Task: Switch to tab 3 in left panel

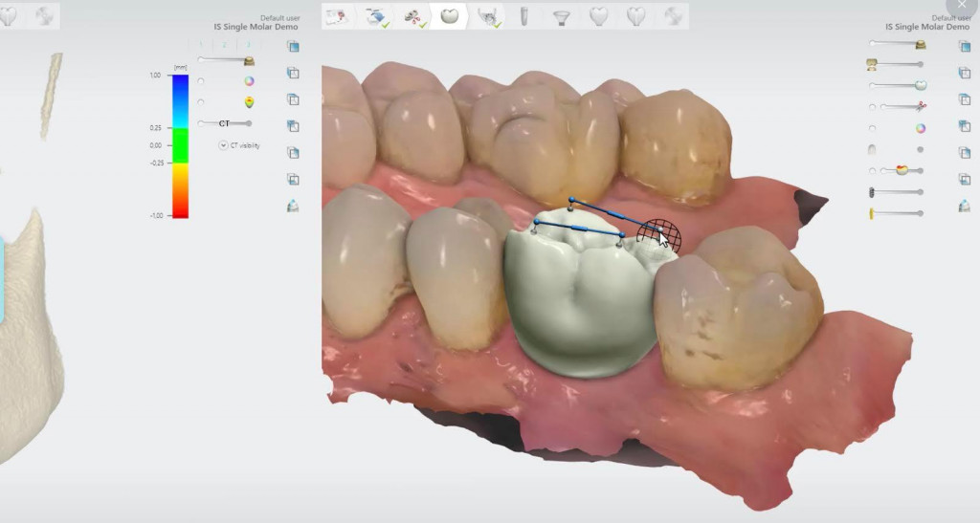Action: point(249,45)
